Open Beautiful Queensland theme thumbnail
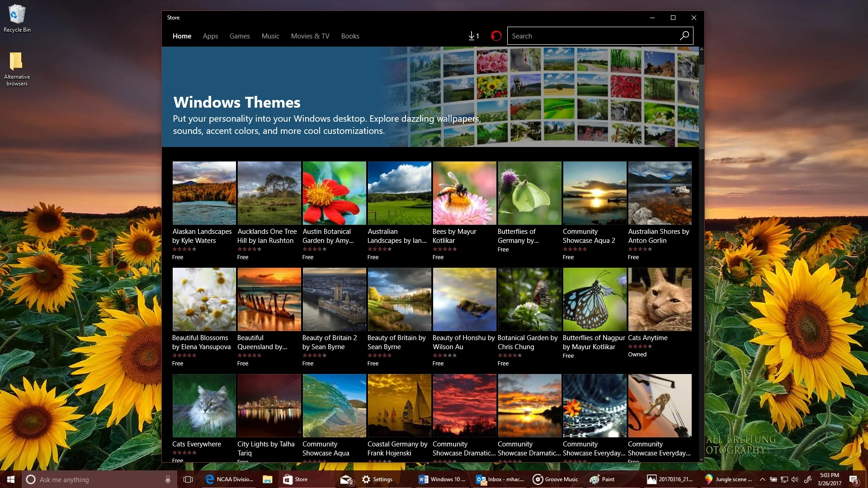 tap(269, 299)
